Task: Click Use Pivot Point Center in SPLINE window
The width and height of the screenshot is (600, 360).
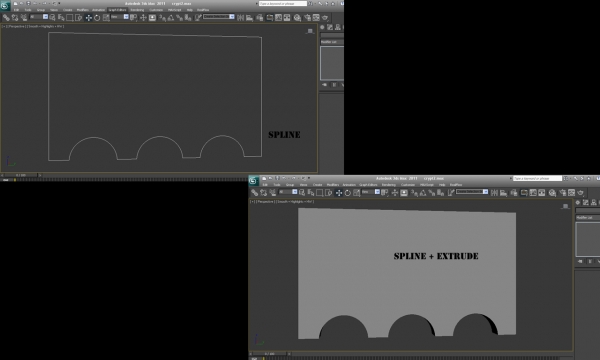Action: [x=133, y=17]
